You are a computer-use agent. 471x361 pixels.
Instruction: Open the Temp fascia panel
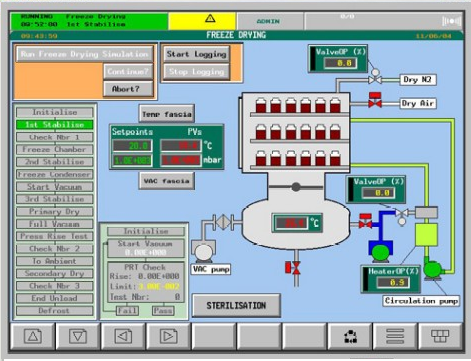point(167,114)
